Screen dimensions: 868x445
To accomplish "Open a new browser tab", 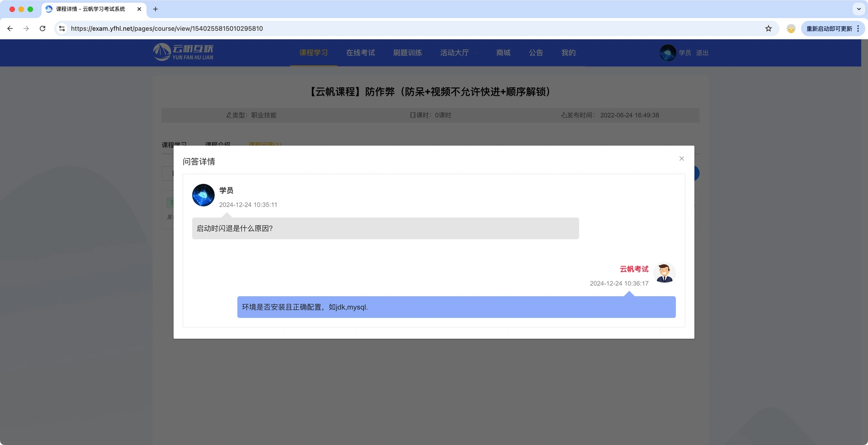I will pos(156,9).
